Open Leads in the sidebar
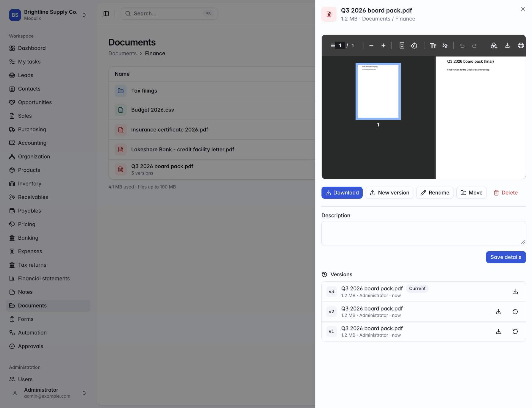The image size is (532, 408). point(48,75)
